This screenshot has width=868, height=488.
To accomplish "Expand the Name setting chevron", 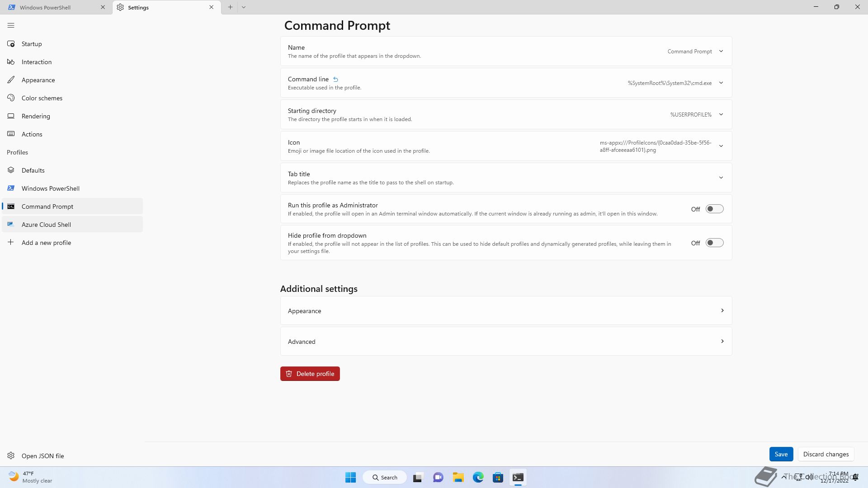I will point(721,51).
